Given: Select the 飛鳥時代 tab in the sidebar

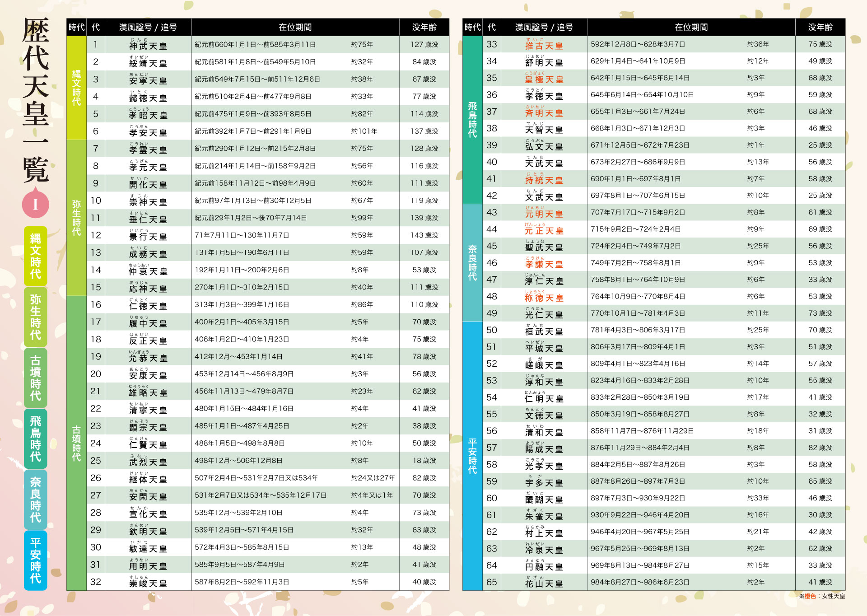Looking at the screenshot, I should (35, 439).
